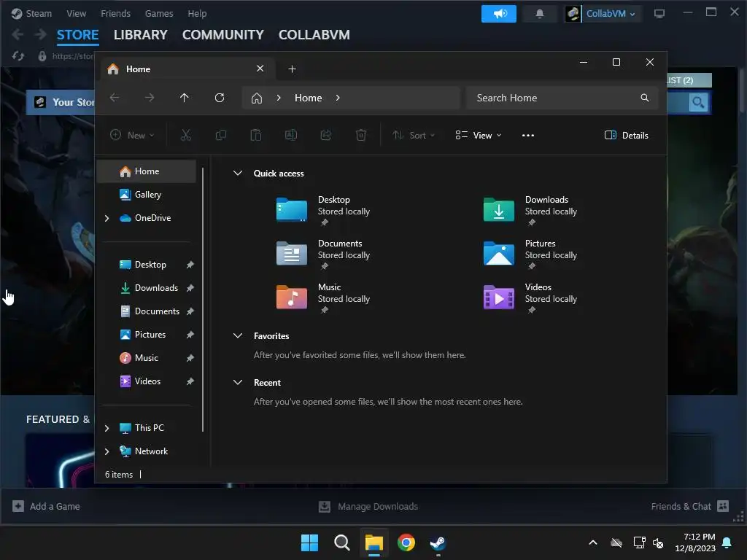Open the Games menu in Steam

[x=159, y=14]
